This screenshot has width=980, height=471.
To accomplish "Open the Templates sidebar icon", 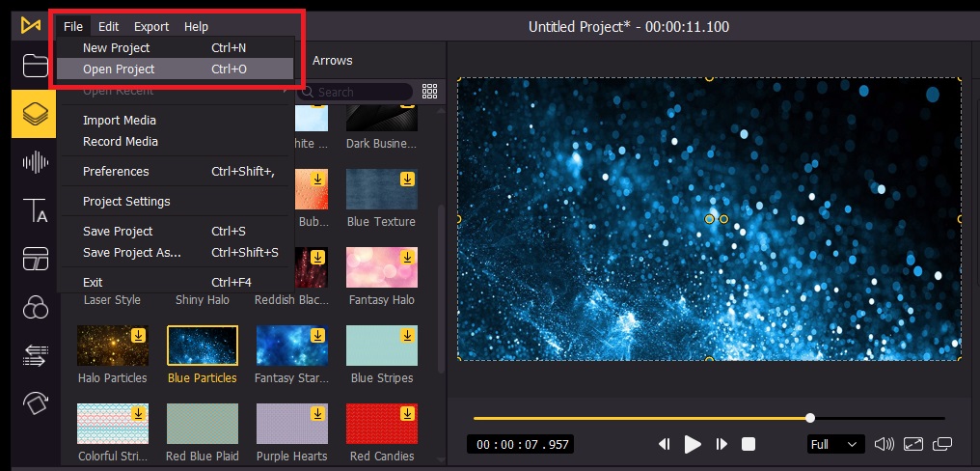I will [36, 259].
